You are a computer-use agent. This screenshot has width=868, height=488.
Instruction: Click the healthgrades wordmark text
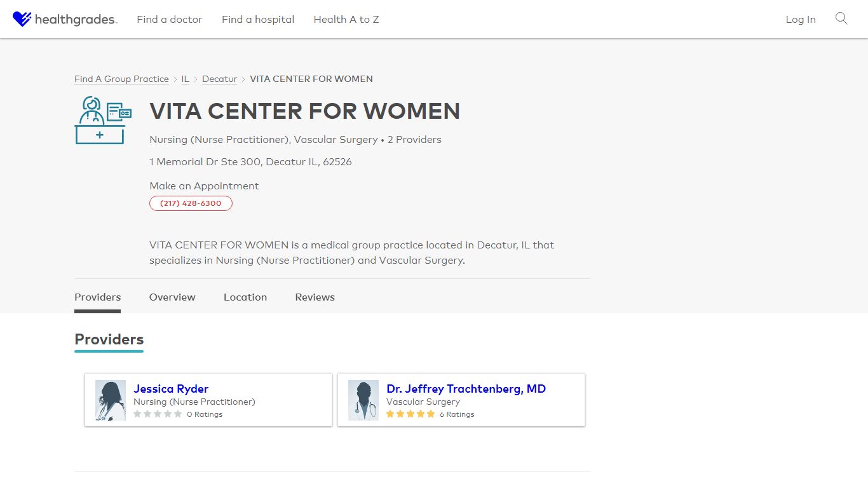tap(76, 20)
